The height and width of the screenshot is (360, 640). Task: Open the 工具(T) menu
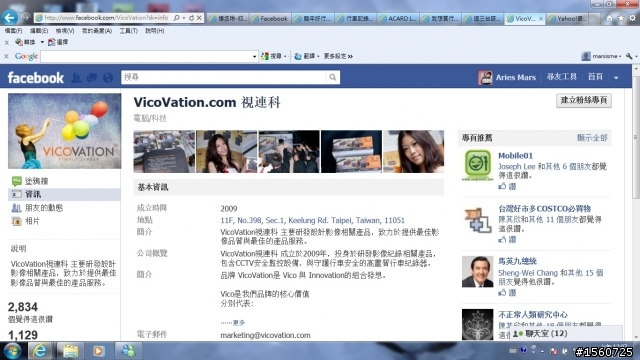[x=129, y=31]
